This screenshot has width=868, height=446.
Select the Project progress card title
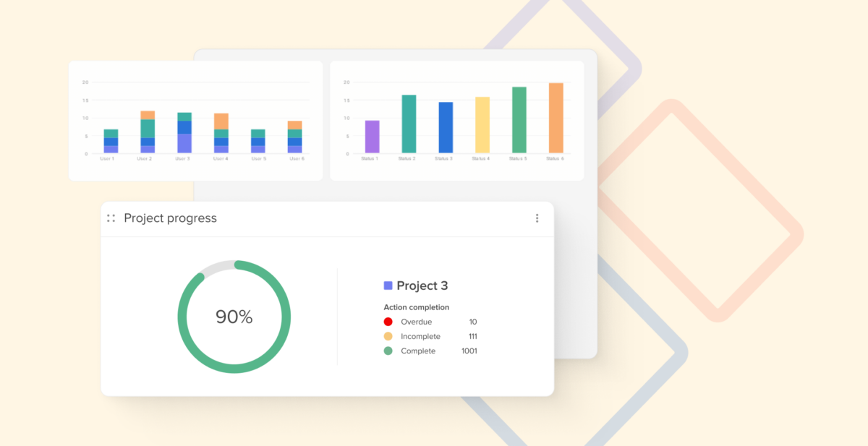tap(171, 218)
